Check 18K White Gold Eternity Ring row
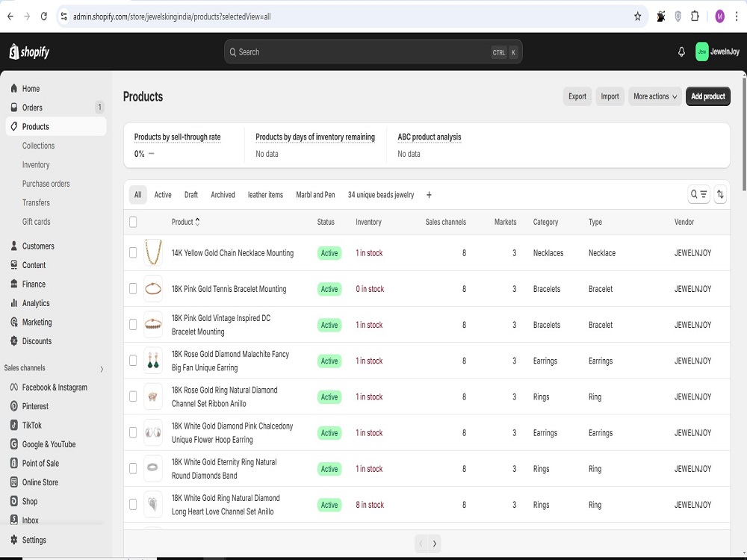747x560 pixels. 133,469
